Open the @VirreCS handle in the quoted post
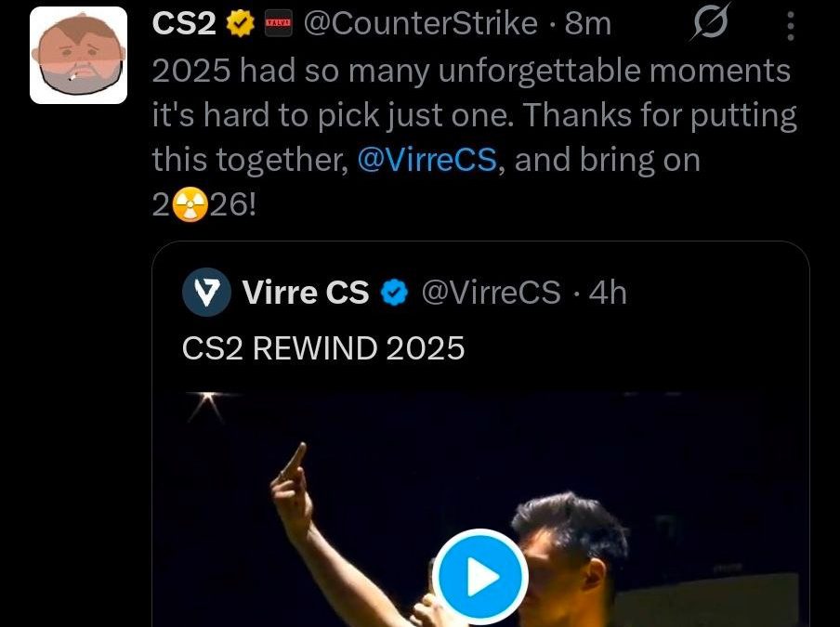This screenshot has width=840, height=627. tap(492, 293)
